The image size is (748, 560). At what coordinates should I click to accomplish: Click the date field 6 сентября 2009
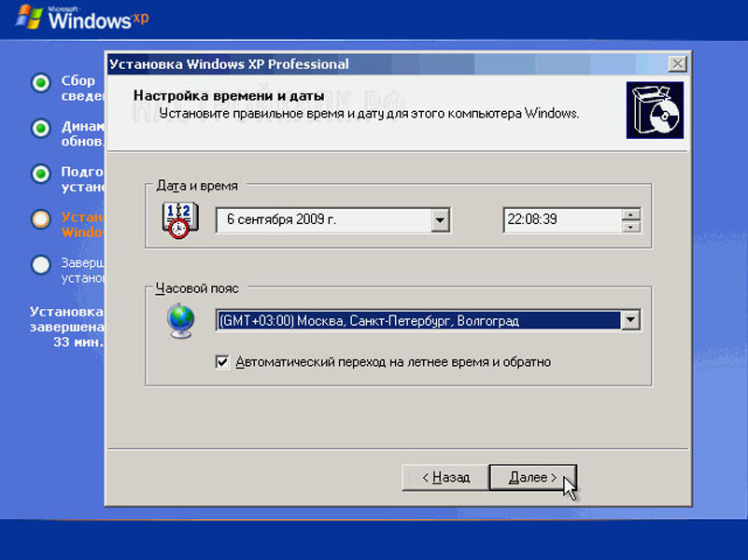pos(323,220)
